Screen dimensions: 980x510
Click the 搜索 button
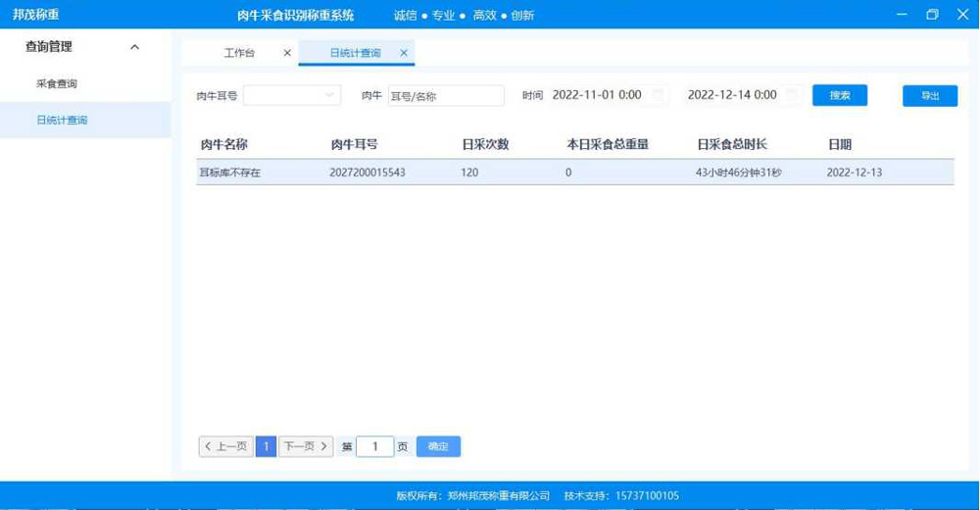840,95
